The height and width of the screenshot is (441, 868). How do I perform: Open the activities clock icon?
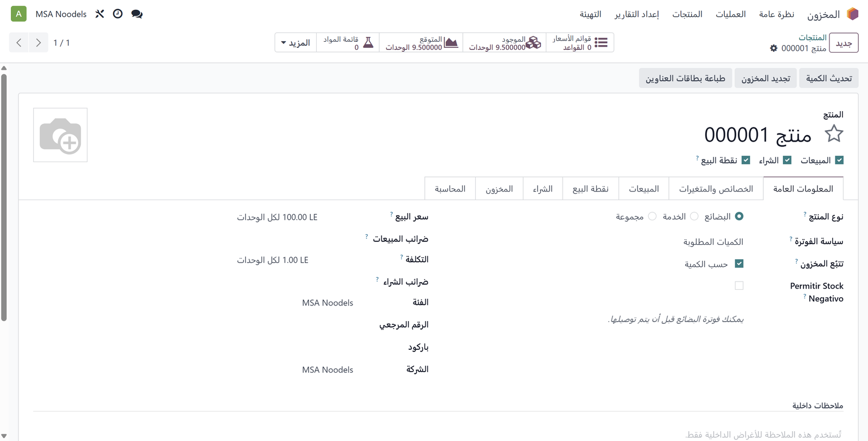coord(118,14)
